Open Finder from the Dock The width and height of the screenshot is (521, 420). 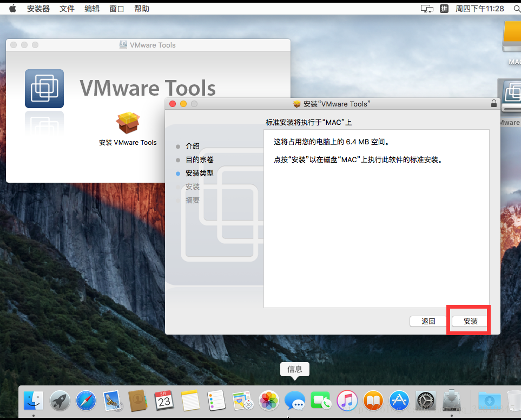tap(34, 401)
